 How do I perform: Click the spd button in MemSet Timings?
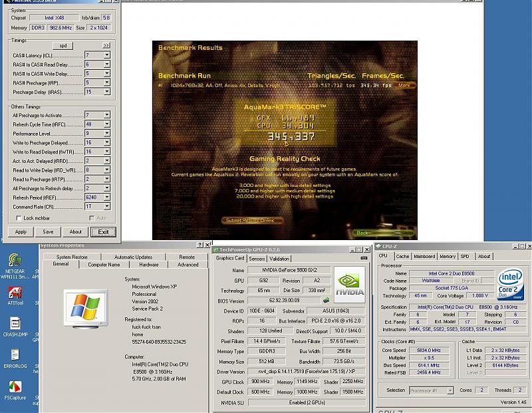[x=63, y=45]
